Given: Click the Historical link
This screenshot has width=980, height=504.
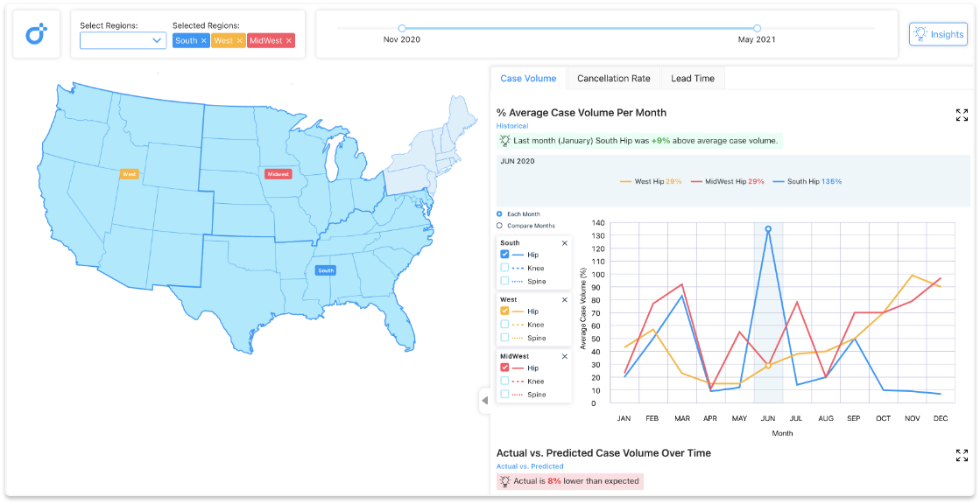Looking at the screenshot, I should [x=511, y=125].
